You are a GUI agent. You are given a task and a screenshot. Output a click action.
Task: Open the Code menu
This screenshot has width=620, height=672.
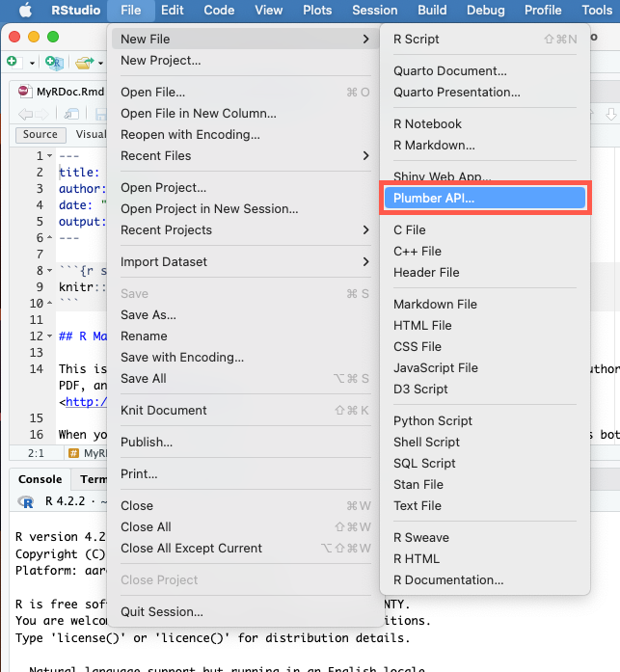pos(219,11)
